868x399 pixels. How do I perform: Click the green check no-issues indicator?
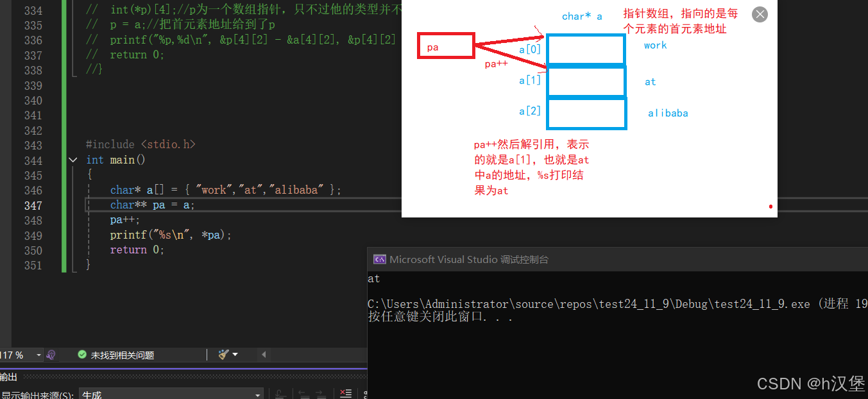pyautogui.click(x=82, y=355)
